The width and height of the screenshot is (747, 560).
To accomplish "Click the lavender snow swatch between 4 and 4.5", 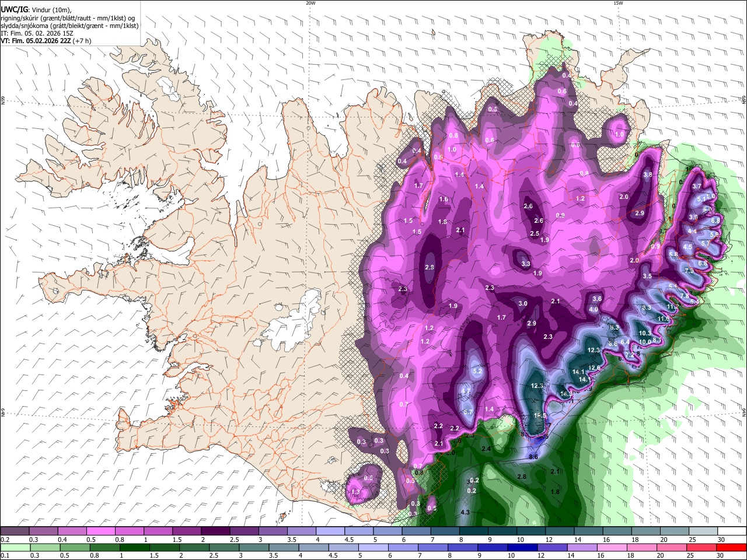I will tap(330, 531).
